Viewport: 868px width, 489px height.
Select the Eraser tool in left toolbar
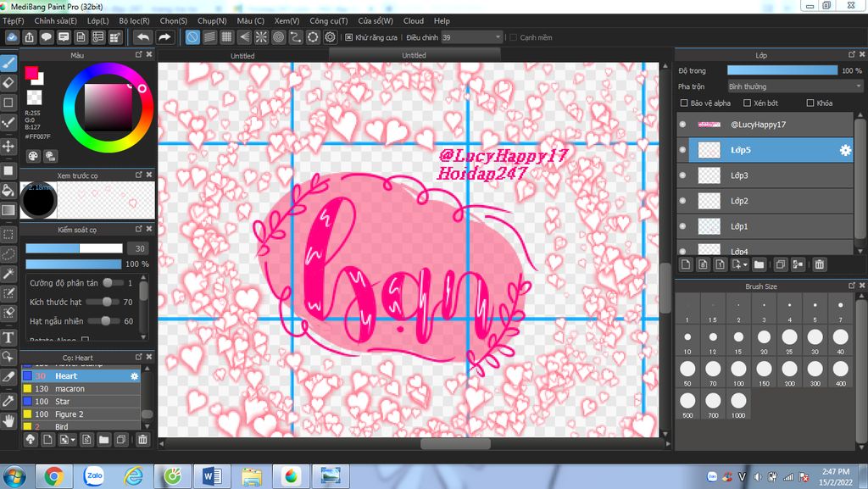tap(9, 82)
